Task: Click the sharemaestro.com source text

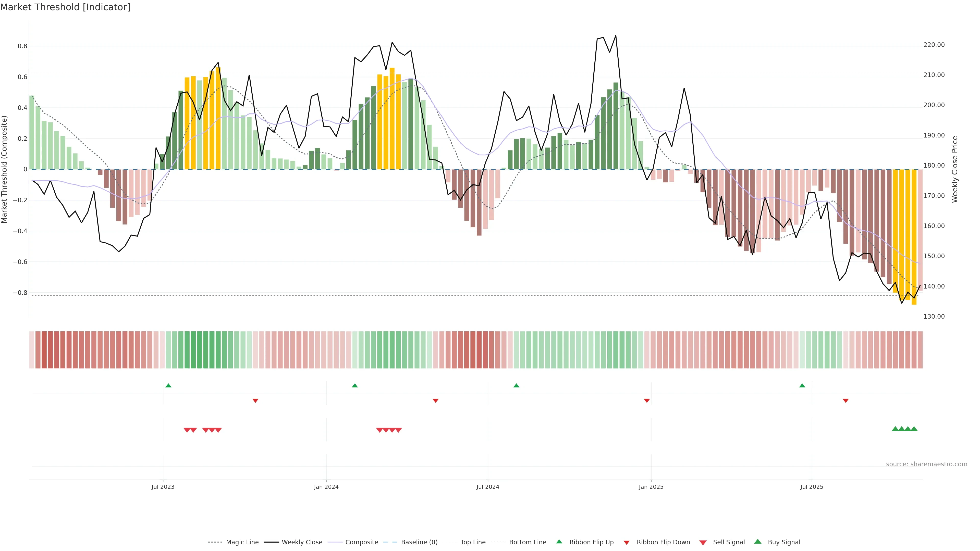Action: pos(926,464)
